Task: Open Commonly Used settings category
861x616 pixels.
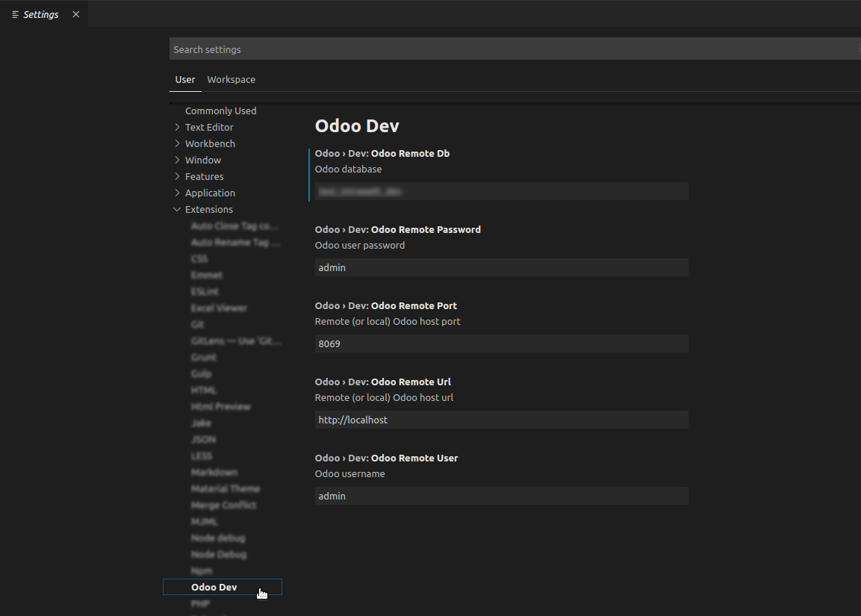Action: tap(221, 111)
